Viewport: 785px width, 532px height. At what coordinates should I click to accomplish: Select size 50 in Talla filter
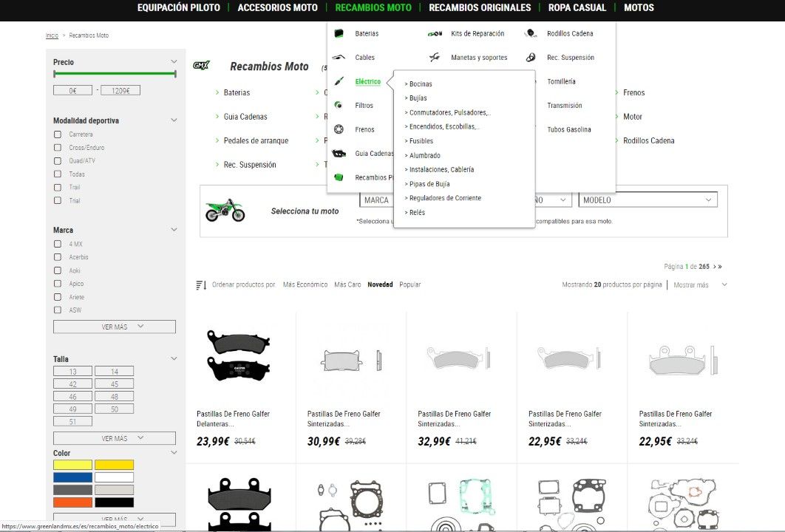pos(114,409)
